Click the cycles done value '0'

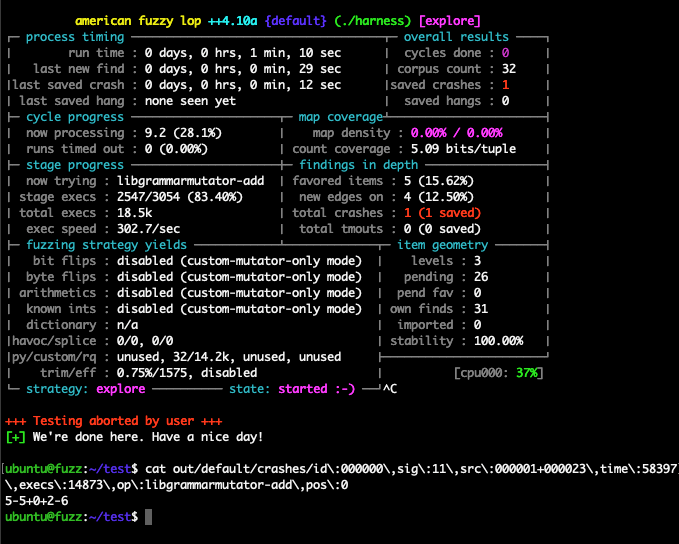pos(505,53)
